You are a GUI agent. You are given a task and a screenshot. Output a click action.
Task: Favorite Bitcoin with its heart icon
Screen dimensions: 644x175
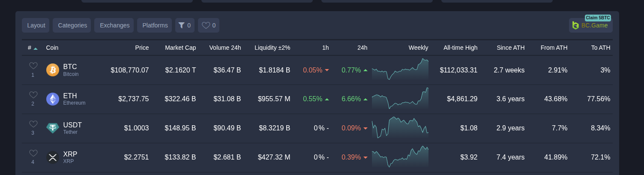click(x=33, y=66)
